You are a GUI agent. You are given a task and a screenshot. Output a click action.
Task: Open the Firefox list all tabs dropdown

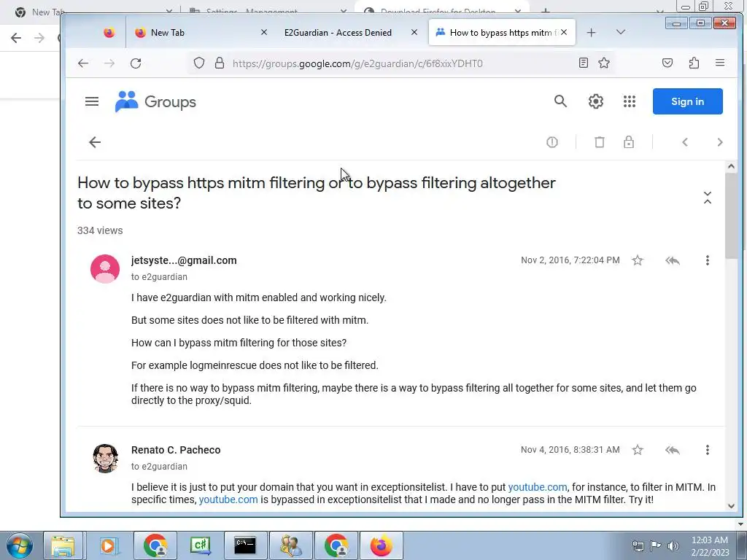620,32
